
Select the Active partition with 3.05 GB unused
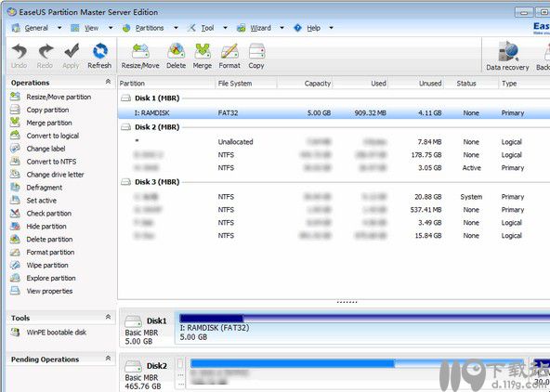(334, 168)
